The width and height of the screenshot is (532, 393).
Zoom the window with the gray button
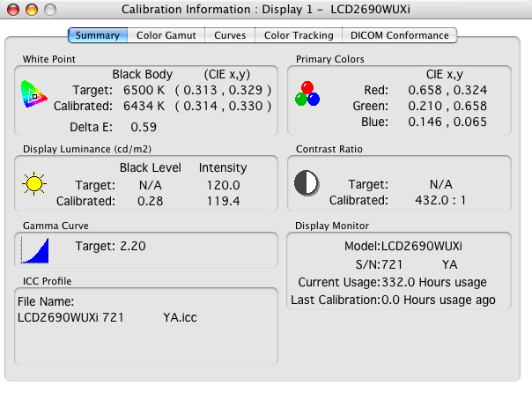[50, 9]
